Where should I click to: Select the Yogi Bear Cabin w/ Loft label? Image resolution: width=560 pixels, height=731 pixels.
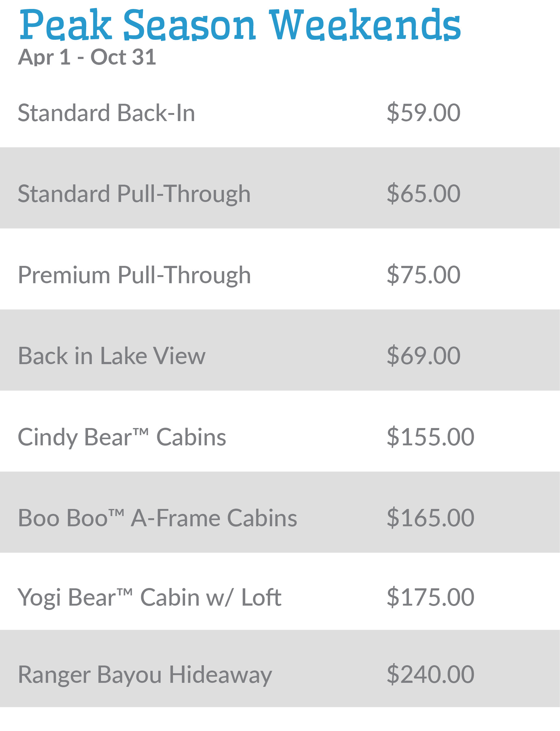pyautogui.click(x=149, y=597)
